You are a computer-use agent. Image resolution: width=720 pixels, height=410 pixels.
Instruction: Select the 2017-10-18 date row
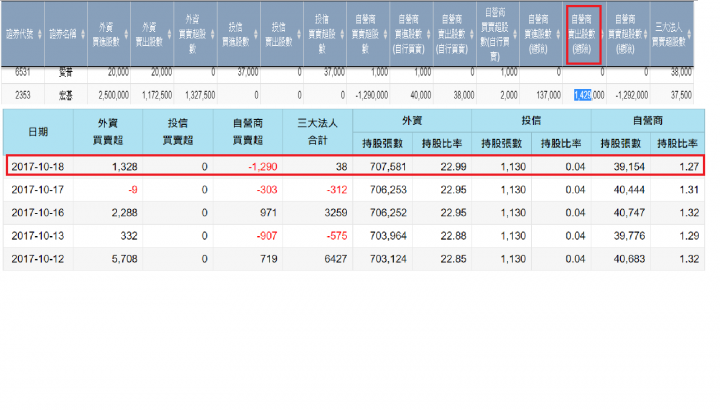355,166
